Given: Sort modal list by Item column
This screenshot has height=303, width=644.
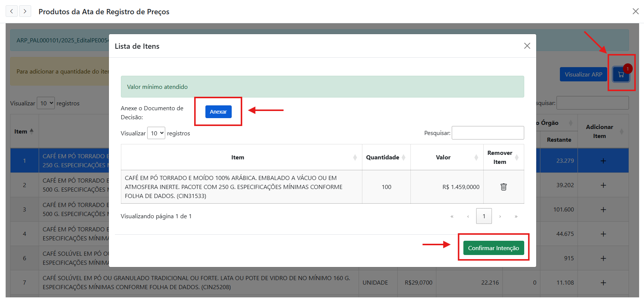Looking at the screenshot, I should [x=238, y=157].
